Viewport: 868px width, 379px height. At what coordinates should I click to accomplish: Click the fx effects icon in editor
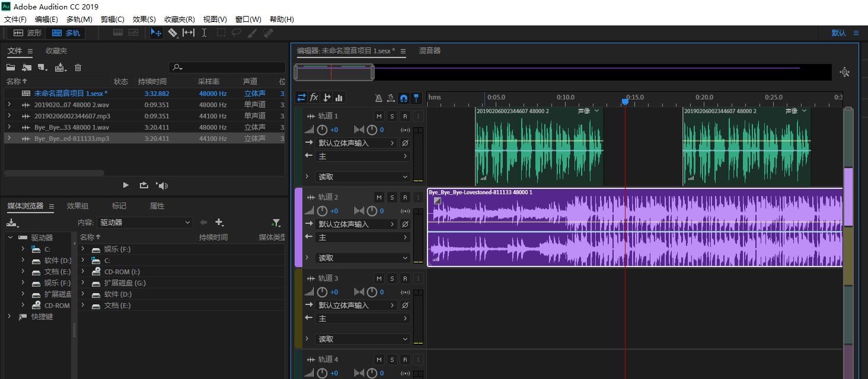coord(314,98)
